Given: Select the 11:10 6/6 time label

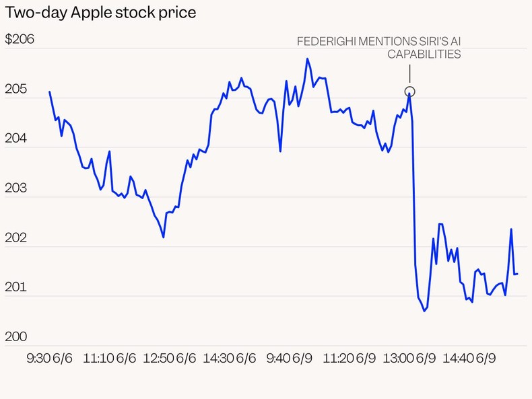Looking at the screenshot, I should click(x=109, y=359).
